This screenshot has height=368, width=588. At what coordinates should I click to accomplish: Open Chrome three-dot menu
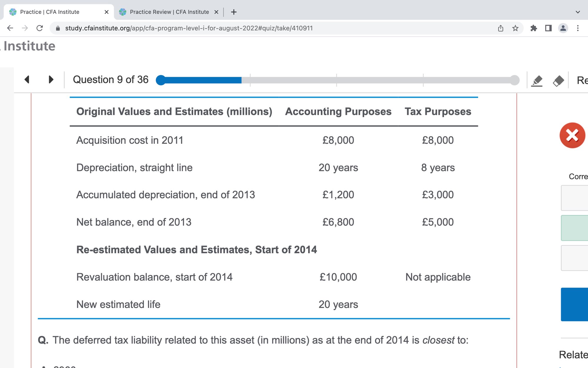tap(578, 28)
